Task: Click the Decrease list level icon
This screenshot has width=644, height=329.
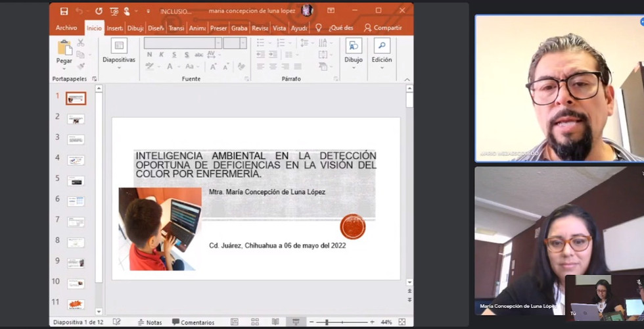Action: click(260, 54)
